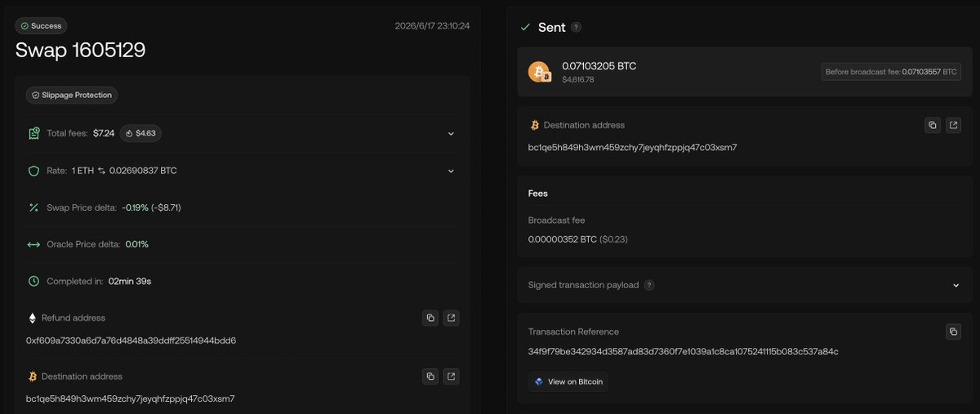Expand Signed transaction payload section
Screen dimensions: 980x414
pos(955,285)
